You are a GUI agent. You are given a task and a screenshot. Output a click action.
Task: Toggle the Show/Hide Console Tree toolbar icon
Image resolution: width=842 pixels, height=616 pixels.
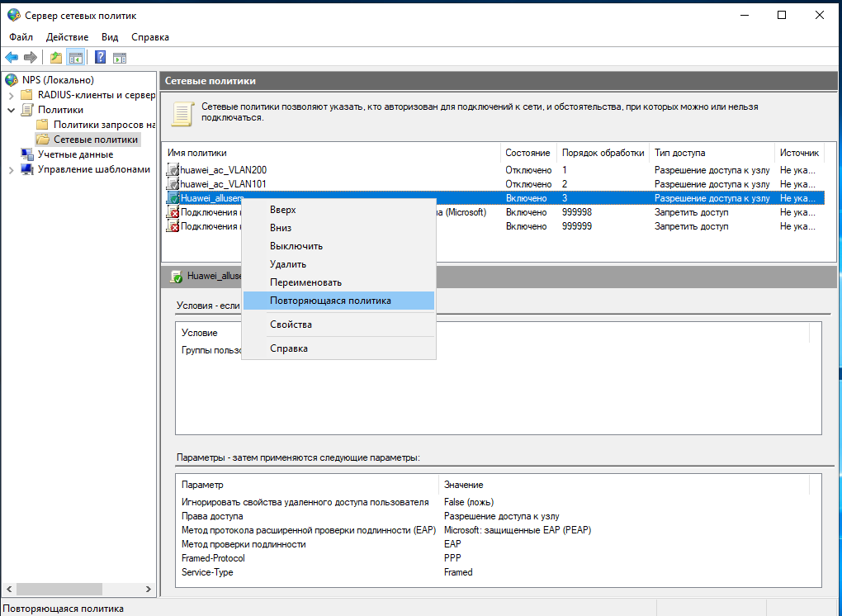pos(75,57)
